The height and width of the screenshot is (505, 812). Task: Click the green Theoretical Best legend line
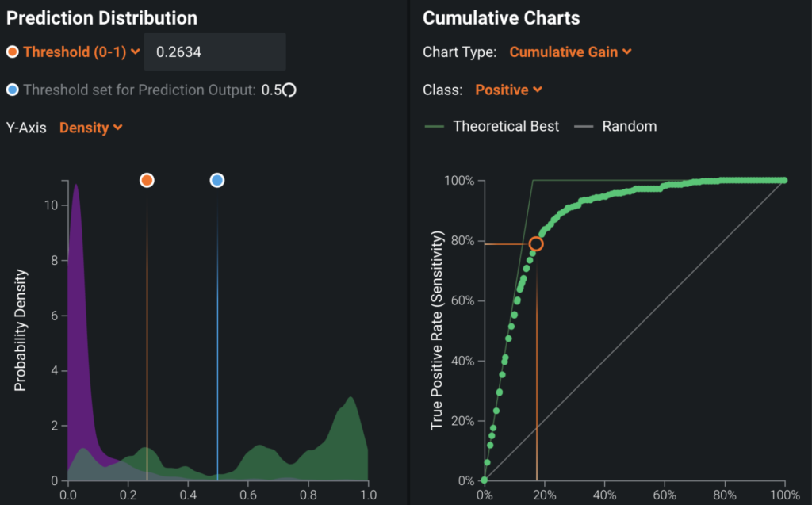point(435,126)
